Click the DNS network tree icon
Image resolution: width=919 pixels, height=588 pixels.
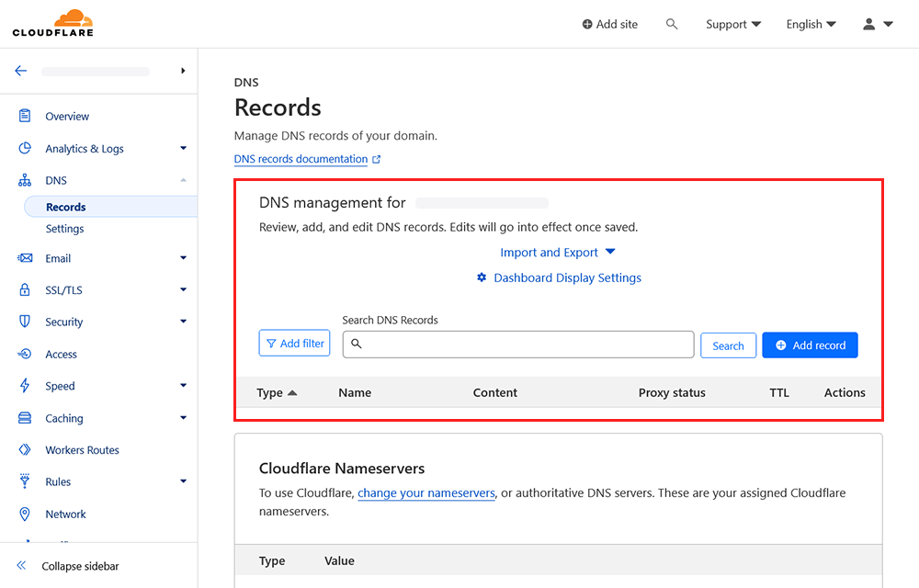[x=25, y=180]
